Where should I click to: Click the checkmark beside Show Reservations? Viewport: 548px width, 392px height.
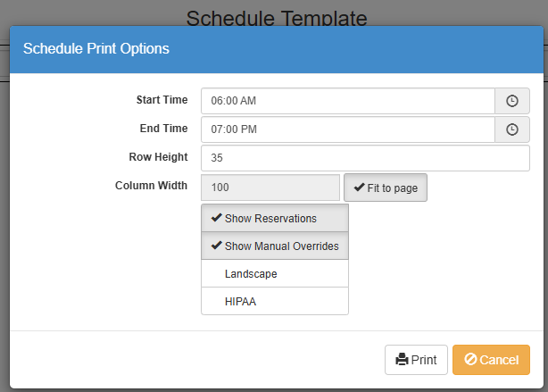(216, 218)
